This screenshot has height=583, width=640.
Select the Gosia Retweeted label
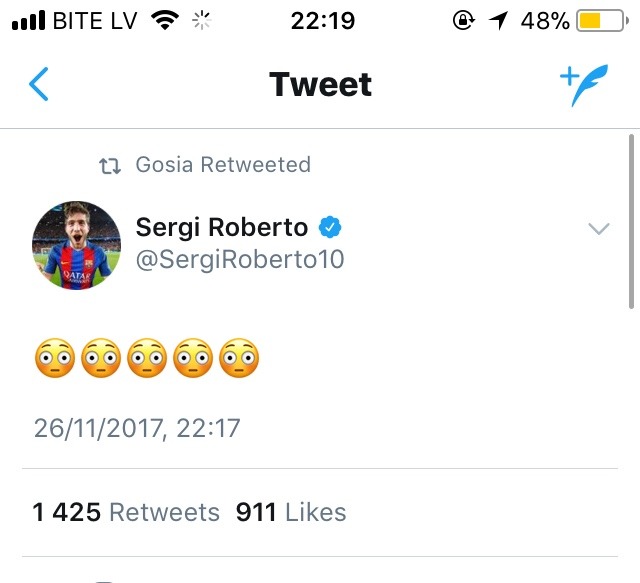pos(223,165)
